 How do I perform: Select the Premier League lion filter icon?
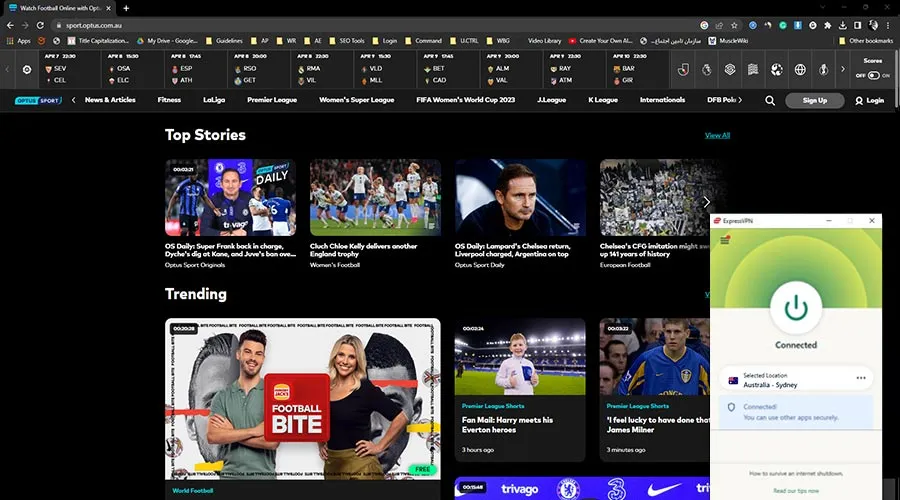tap(707, 69)
